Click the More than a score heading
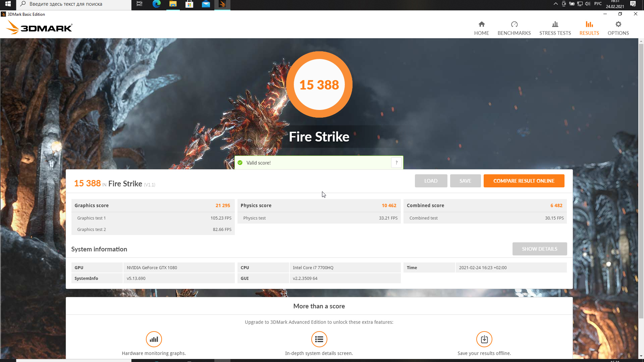The height and width of the screenshot is (362, 644). 319,306
